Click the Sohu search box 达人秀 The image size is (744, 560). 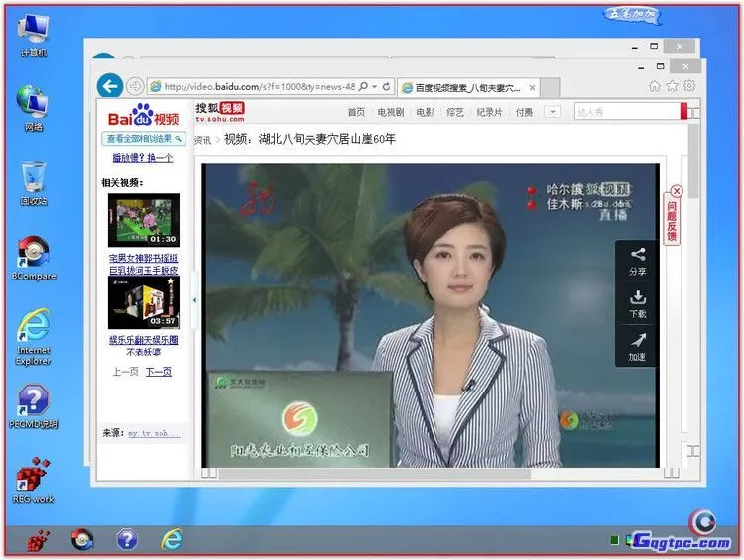pyautogui.click(x=627, y=112)
